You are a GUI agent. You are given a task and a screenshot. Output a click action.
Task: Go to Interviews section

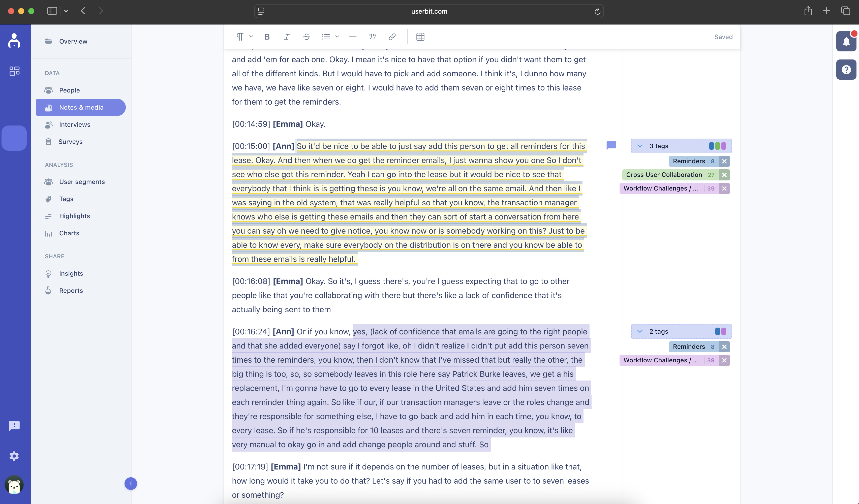(74, 124)
